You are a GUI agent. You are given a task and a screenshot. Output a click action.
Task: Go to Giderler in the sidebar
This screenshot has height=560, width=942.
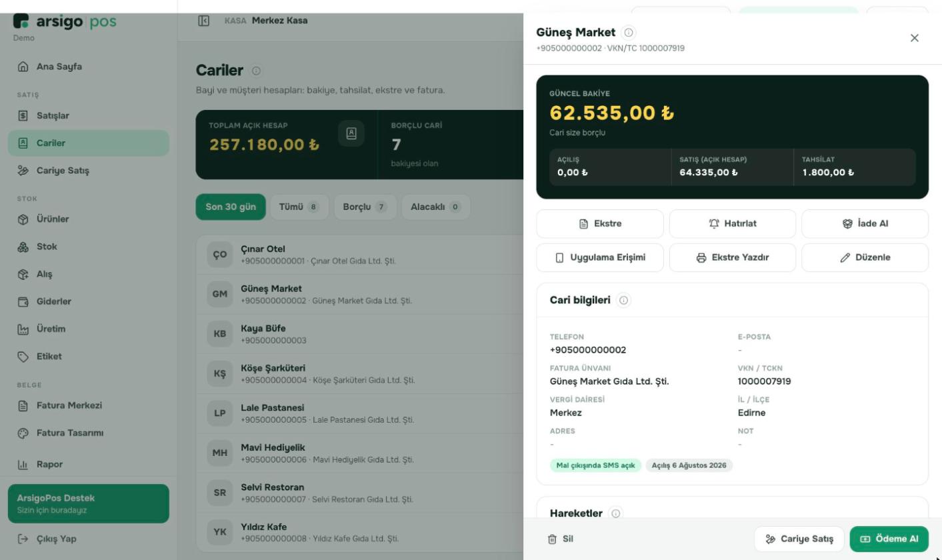89,301
